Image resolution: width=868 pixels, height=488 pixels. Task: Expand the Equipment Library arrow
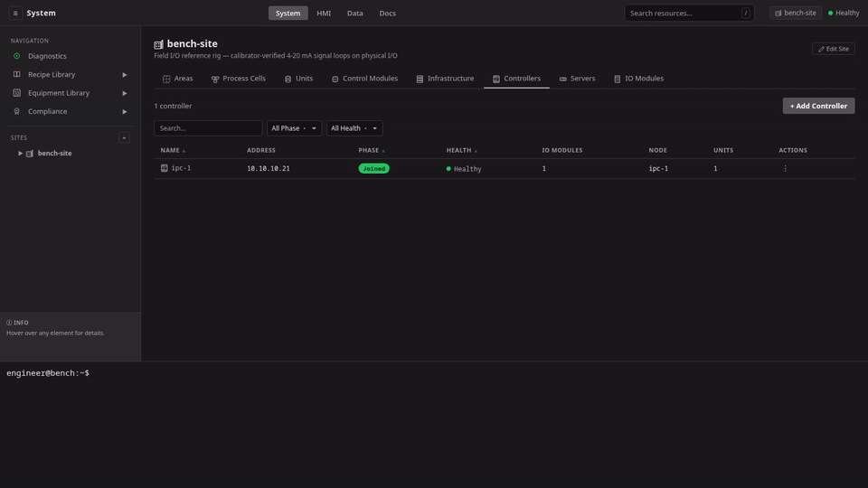(x=125, y=93)
